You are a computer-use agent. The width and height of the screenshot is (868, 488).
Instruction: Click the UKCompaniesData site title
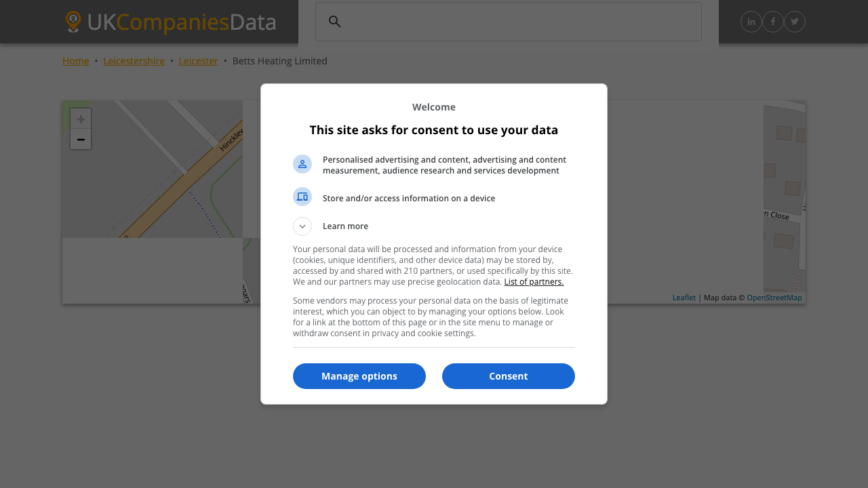[x=181, y=22]
